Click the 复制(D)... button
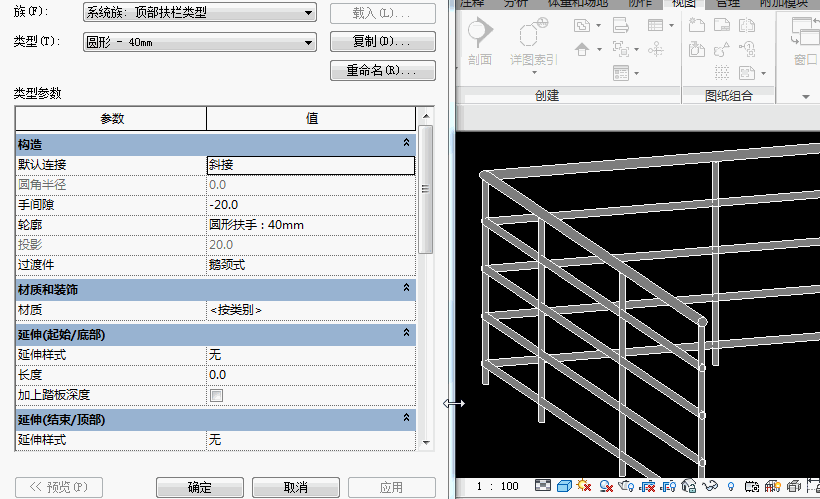 tap(382, 42)
